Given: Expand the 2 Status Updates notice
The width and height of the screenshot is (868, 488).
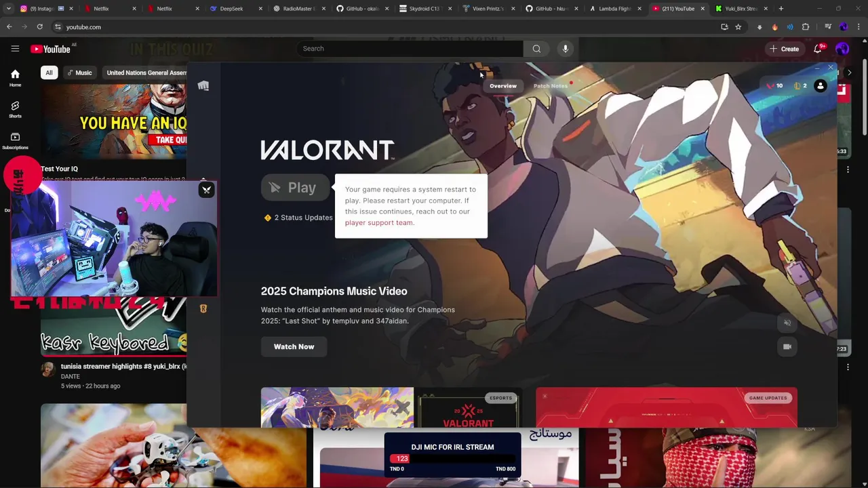Looking at the screenshot, I should click(x=298, y=218).
